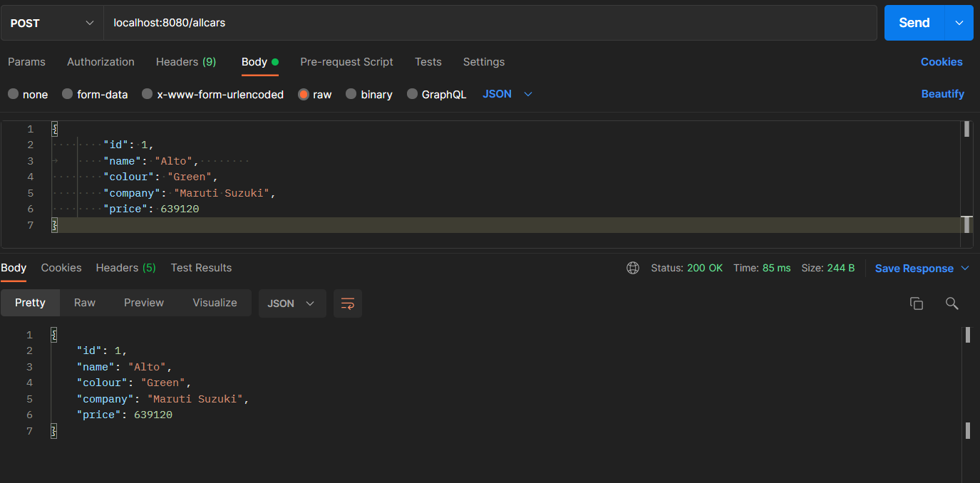Select the raw body format
980x483 pixels.
[306, 93]
